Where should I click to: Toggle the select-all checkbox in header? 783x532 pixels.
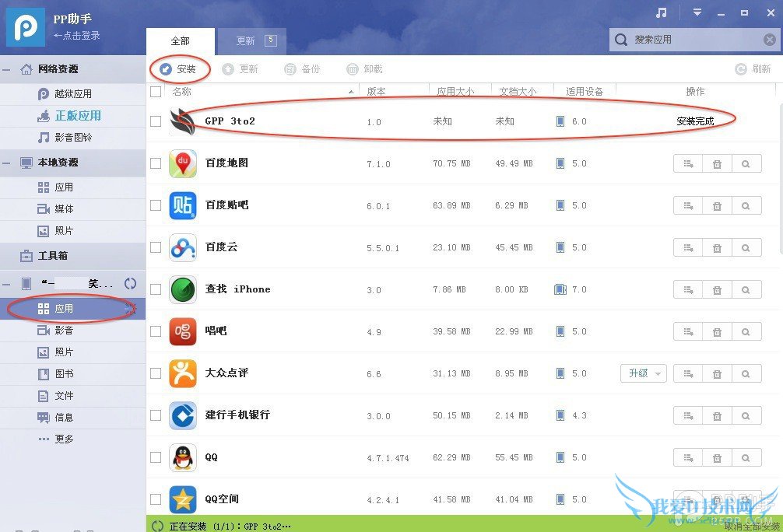(156, 91)
